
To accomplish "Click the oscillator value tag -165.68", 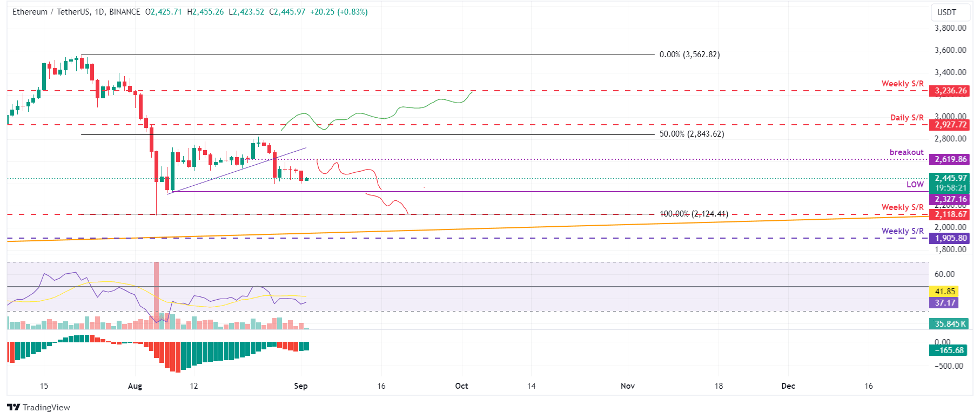I will point(949,350).
